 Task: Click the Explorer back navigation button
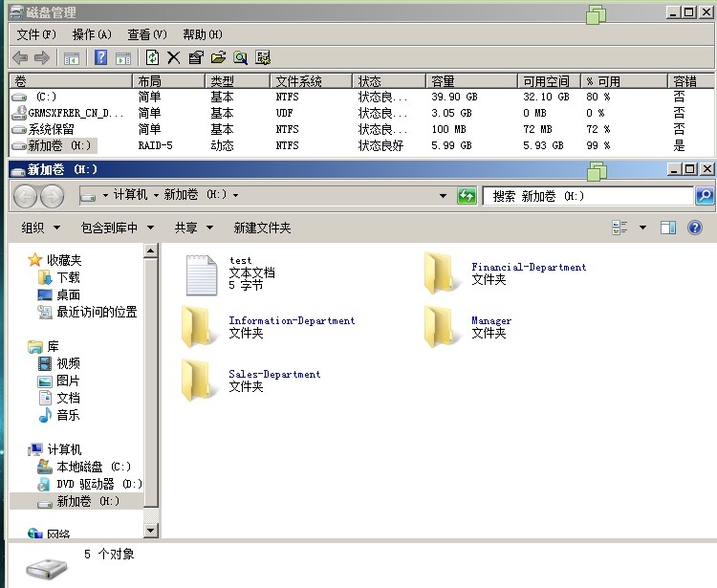pyautogui.click(x=25, y=196)
